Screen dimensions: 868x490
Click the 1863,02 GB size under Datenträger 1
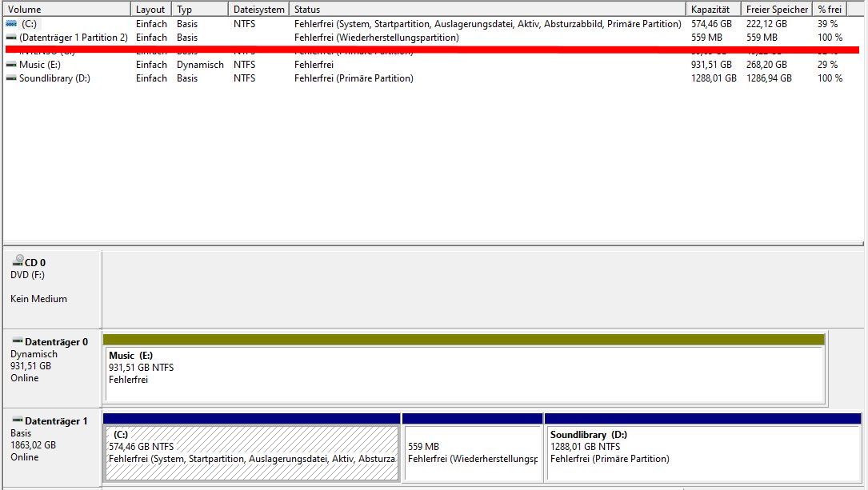click(34, 445)
